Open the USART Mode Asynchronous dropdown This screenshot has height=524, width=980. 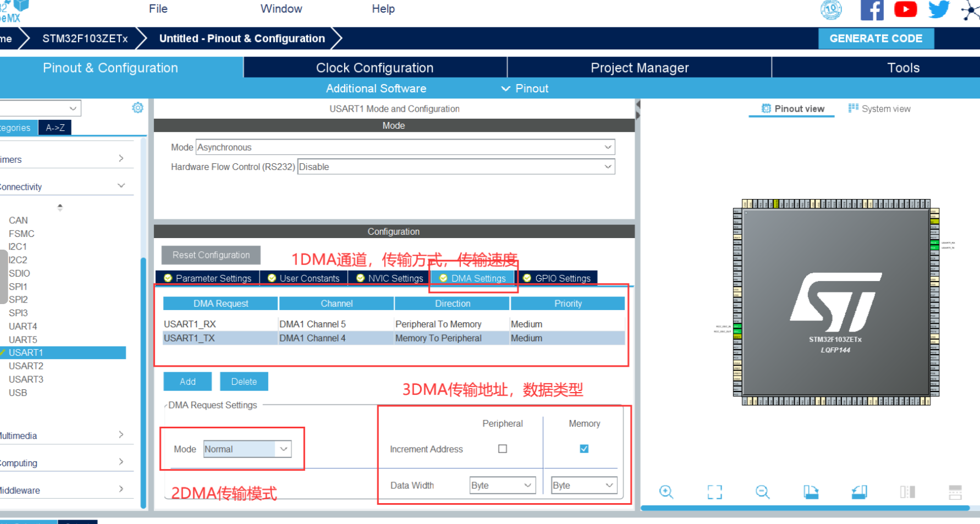pos(405,147)
